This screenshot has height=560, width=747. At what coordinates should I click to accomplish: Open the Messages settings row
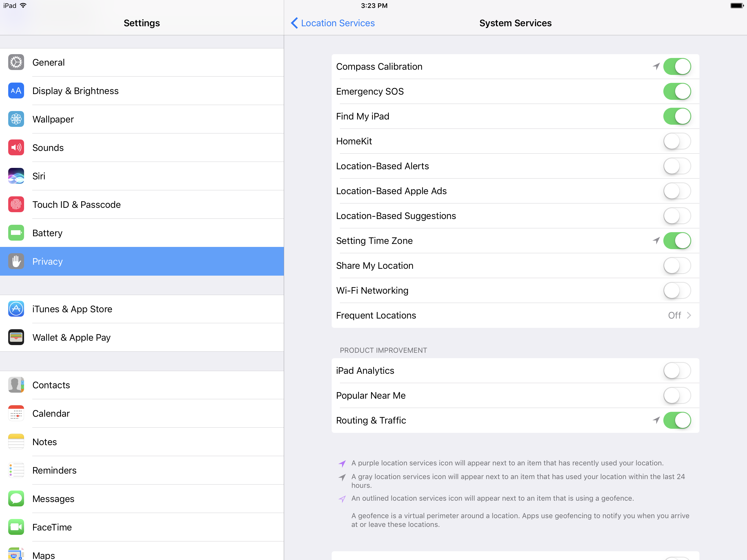point(142,498)
